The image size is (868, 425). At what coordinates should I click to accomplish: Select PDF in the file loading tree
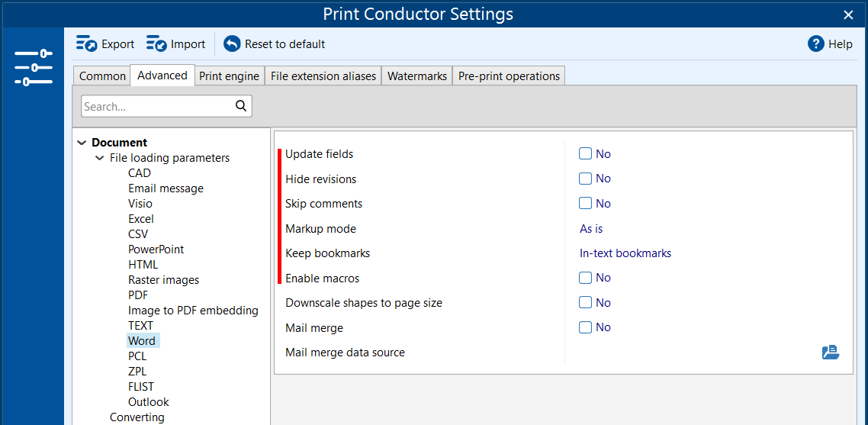pyautogui.click(x=138, y=295)
